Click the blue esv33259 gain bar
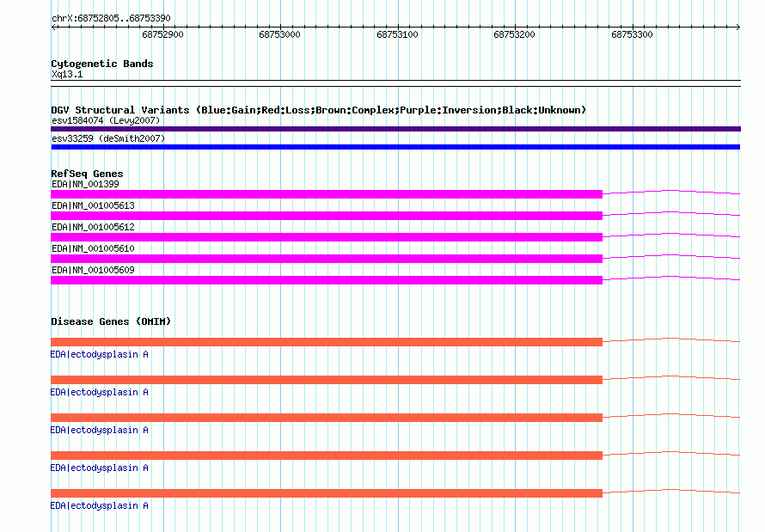 point(395,147)
